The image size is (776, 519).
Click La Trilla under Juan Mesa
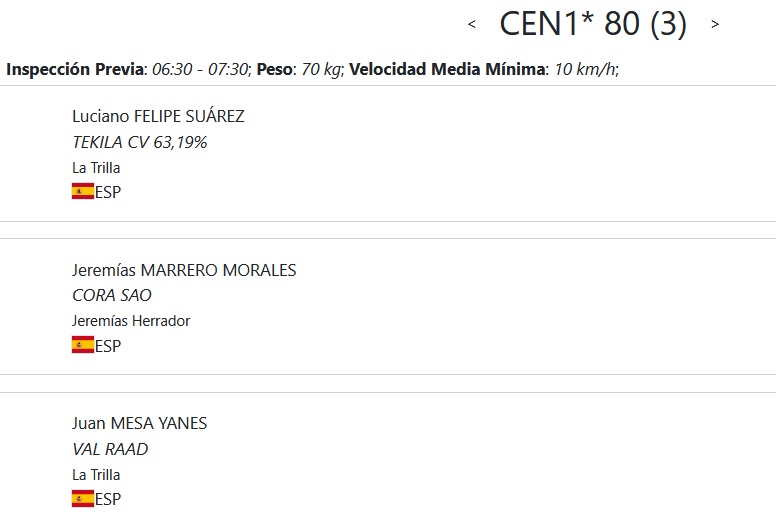click(x=96, y=475)
